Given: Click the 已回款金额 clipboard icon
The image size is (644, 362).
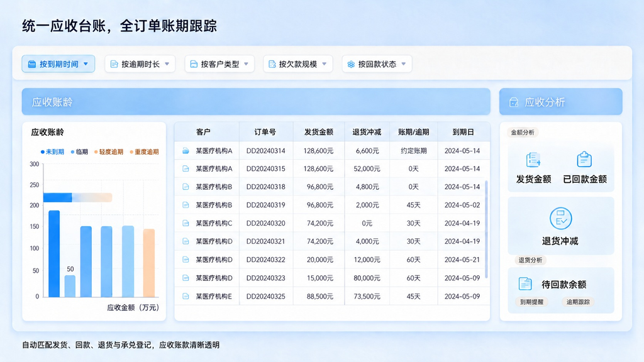Looking at the screenshot, I should pyautogui.click(x=584, y=159).
